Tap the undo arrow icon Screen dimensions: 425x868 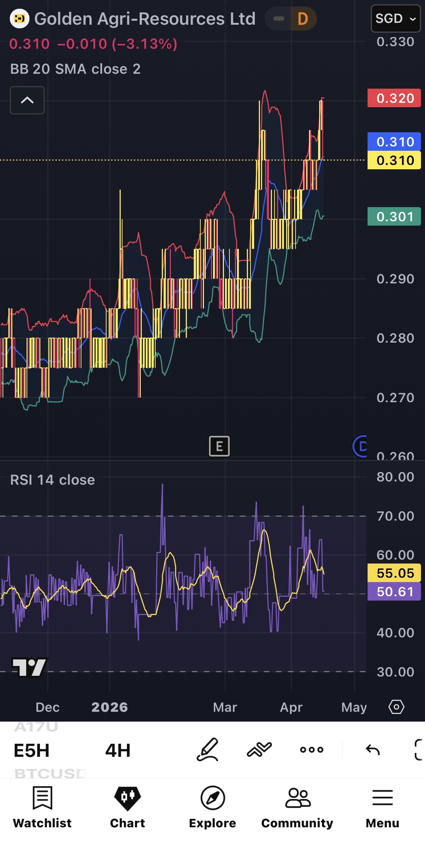[373, 750]
